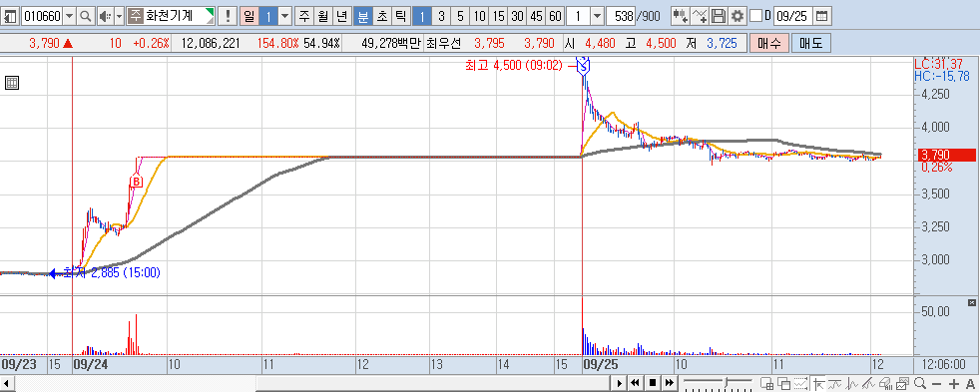
Task: Open the custom interval dropdown arrow
Action: point(597,16)
